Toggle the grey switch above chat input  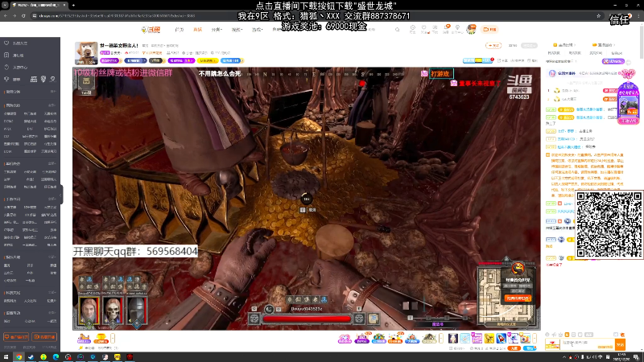(589, 335)
